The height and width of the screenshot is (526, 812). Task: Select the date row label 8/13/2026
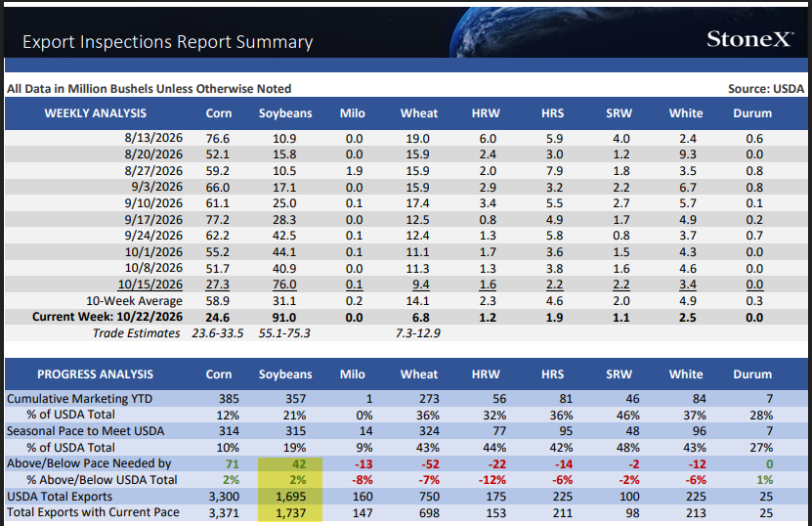[153, 138]
